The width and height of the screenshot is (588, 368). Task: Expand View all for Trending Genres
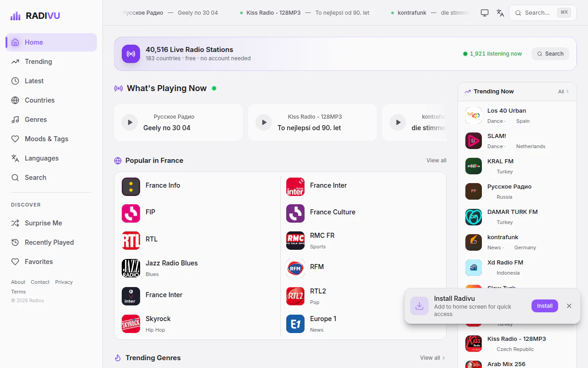432,358
